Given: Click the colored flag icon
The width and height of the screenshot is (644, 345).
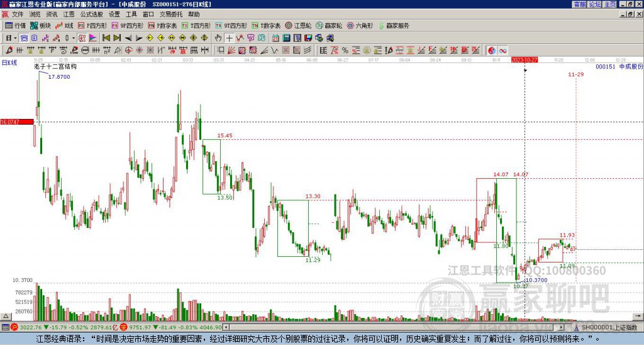Looking at the screenshot, I should (93, 38).
